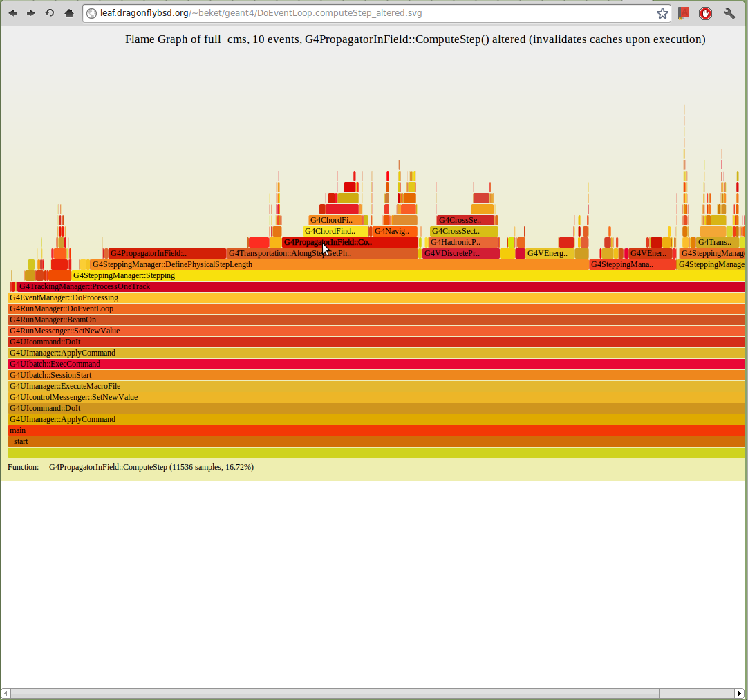This screenshot has width=748, height=700.
Task: Click the horizontal scrollbar right arrow
Action: [x=739, y=693]
